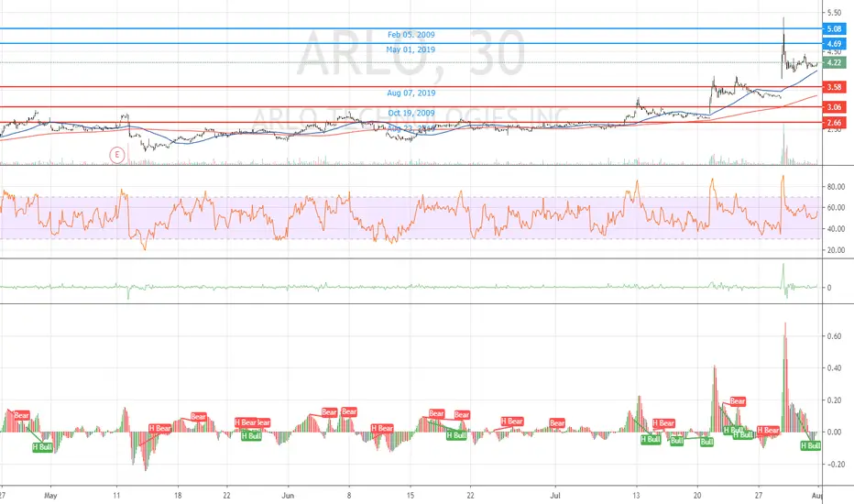Select the red 3.06 price level label

(834, 107)
